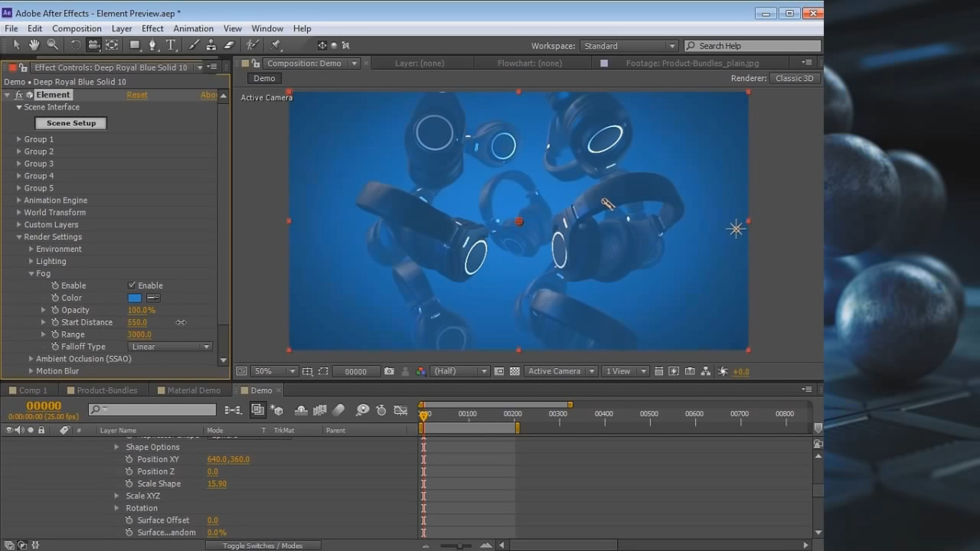Image resolution: width=980 pixels, height=551 pixels.
Task: Uncheck the Fog Enable checkbox
Action: tap(132, 285)
